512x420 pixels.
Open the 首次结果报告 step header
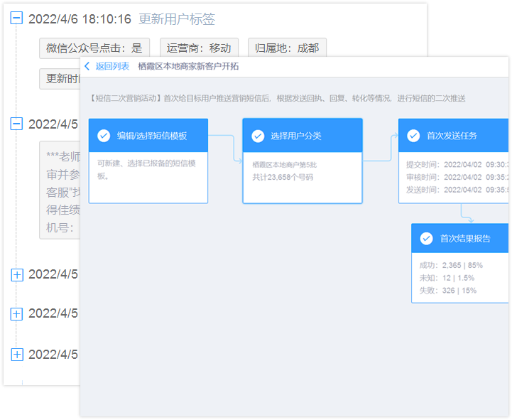point(464,239)
